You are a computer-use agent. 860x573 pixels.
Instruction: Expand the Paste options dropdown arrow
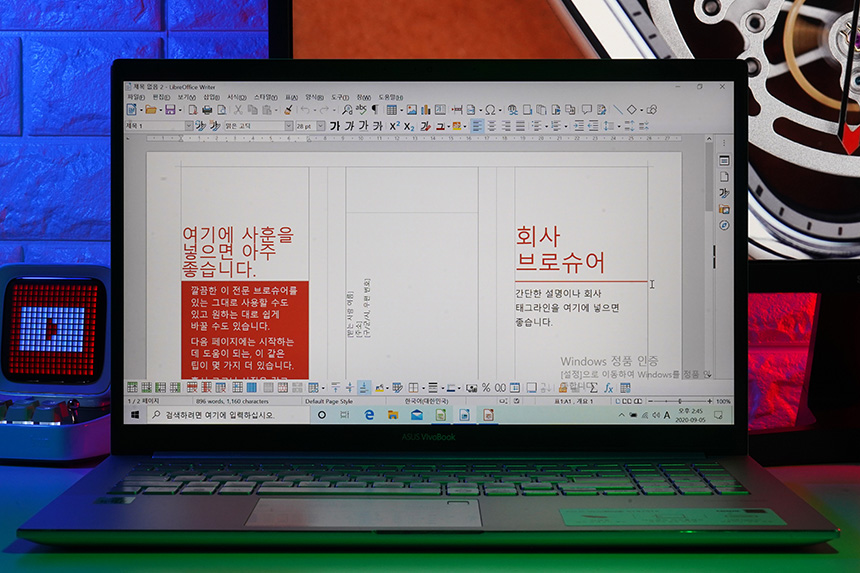[276, 110]
